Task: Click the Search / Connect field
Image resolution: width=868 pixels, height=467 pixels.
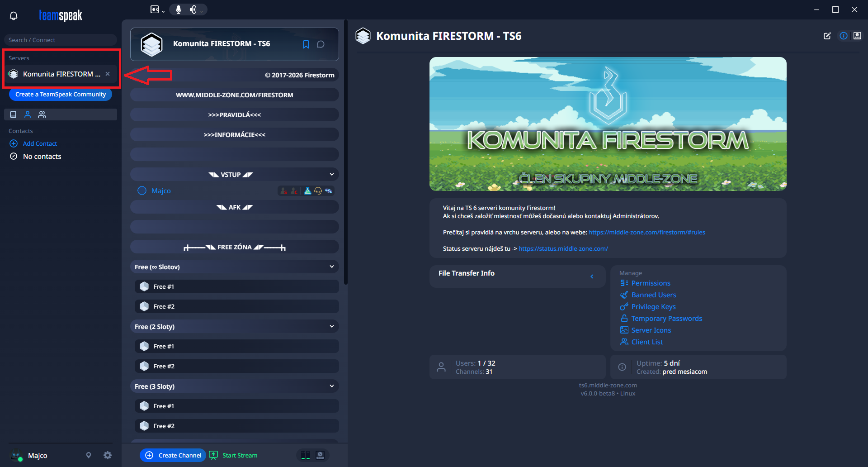Action: [61, 40]
